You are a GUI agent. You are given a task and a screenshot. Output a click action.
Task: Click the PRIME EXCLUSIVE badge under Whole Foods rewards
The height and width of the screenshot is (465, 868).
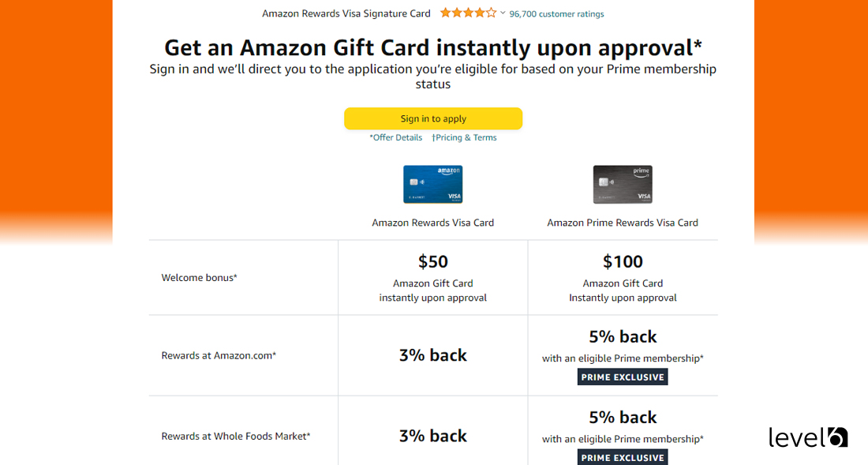click(622, 457)
